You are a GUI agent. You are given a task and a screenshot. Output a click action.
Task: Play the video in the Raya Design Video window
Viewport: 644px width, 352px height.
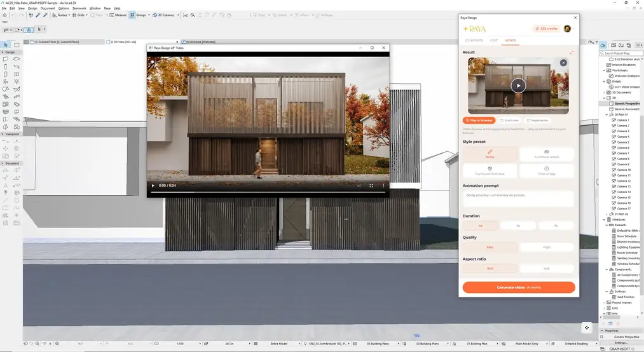[153, 186]
